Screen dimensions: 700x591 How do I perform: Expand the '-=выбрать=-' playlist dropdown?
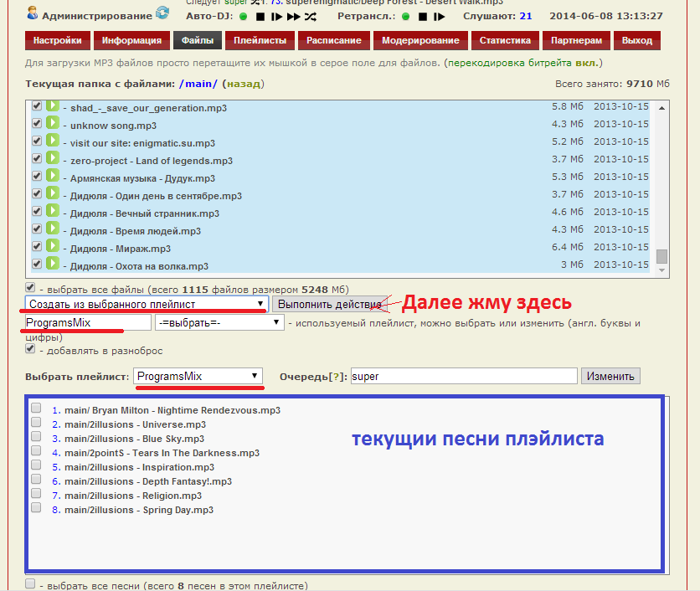click(219, 322)
